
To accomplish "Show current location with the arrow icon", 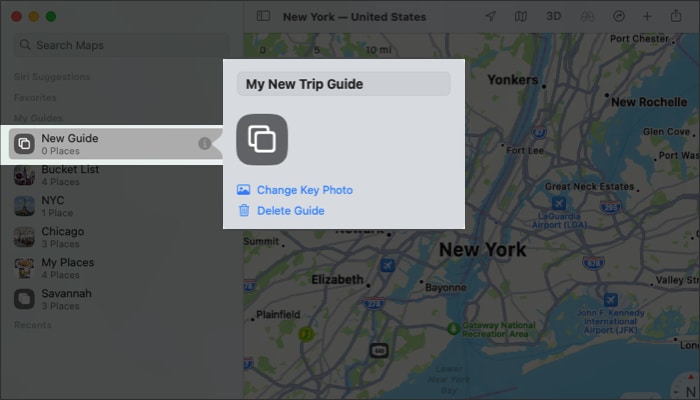I will [490, 17].
